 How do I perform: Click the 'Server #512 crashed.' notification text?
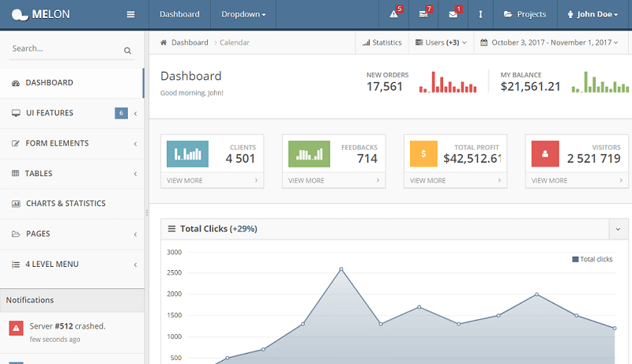[67, 326]
